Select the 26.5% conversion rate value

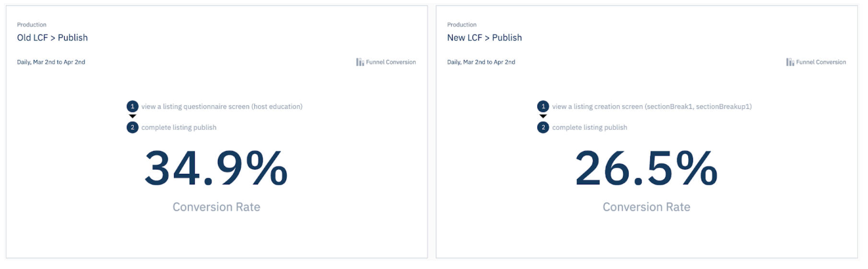point(646,168)
